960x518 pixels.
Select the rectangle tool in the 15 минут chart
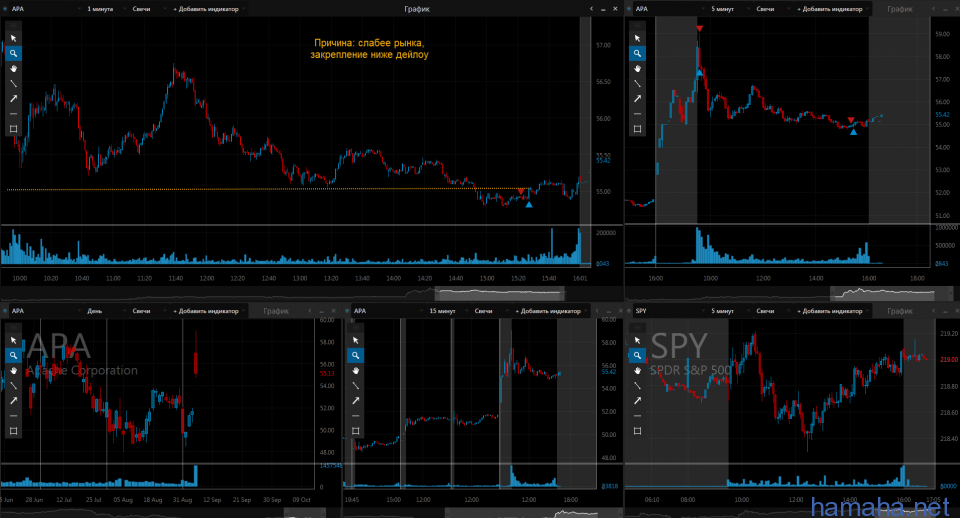pos(356,430)
